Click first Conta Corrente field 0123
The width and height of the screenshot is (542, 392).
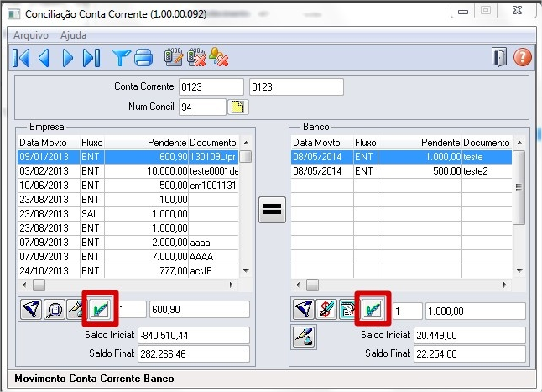tap(211, 86)
